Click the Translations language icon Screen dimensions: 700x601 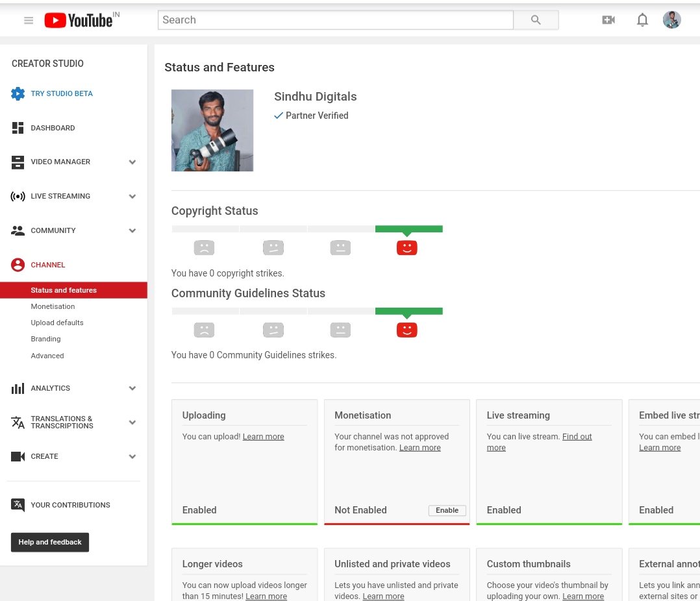click(x=18, y=422)
